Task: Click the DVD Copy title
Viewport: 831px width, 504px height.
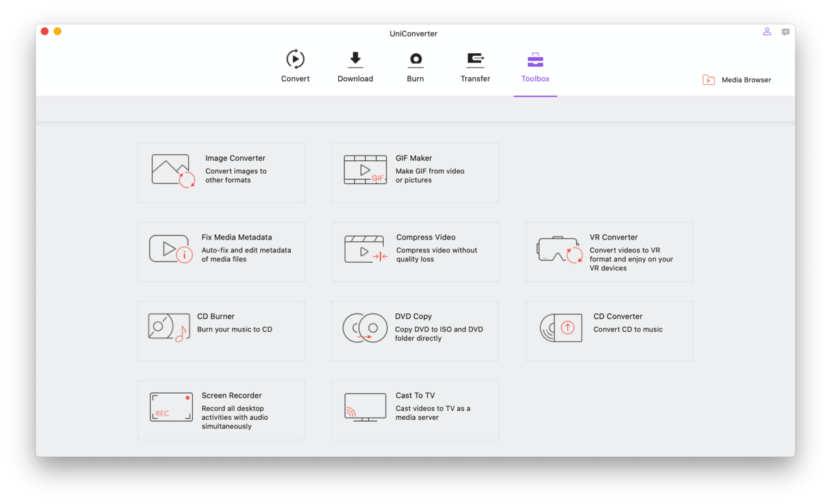Action: coord(414,317)
